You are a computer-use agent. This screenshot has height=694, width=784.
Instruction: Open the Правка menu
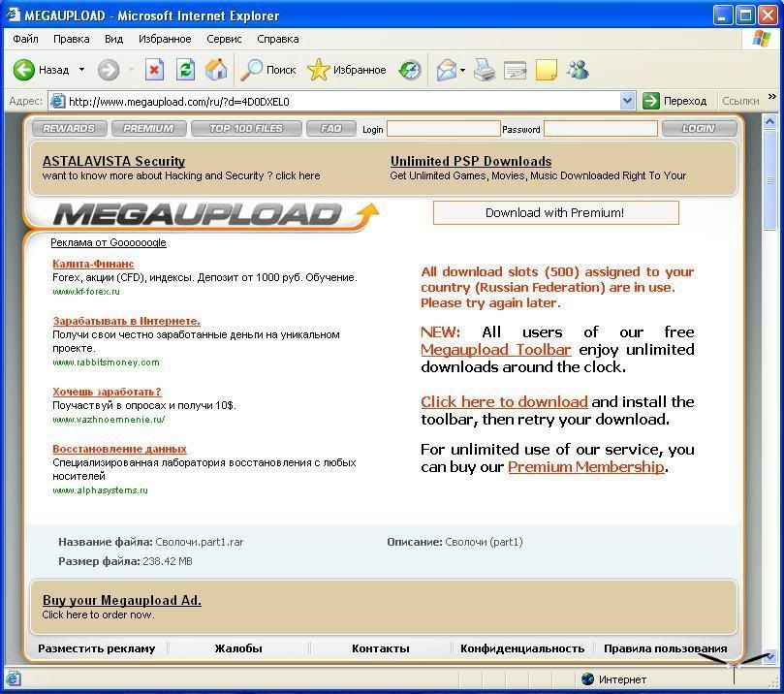tap(72, 39)
